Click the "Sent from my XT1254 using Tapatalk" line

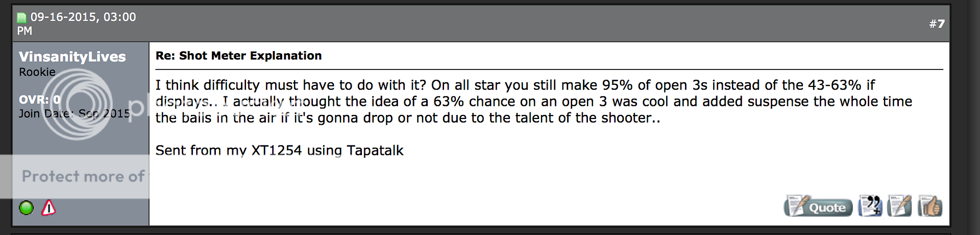pos(279,150)
